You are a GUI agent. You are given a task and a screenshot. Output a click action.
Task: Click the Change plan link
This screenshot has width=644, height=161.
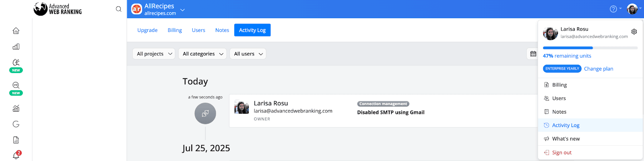coord(599,69)
